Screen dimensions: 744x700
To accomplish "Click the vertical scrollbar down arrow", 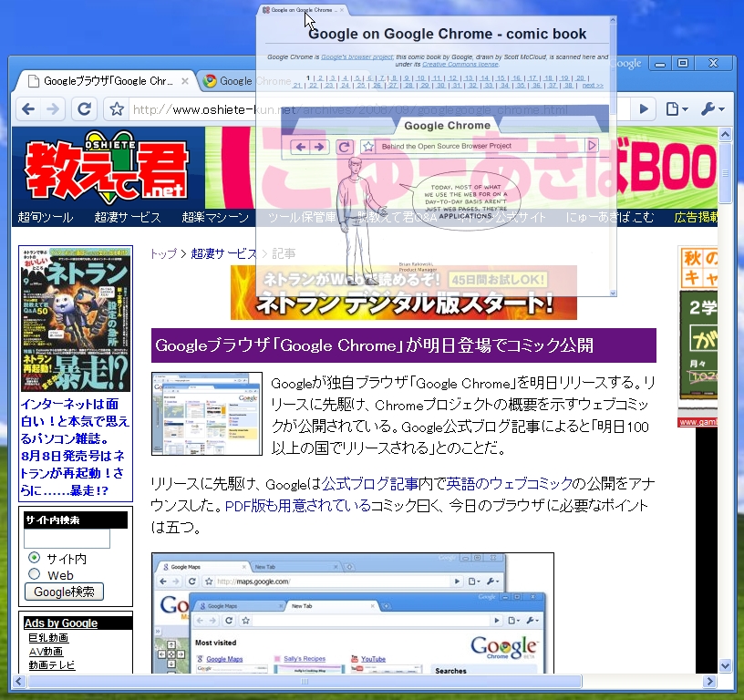I will (x=725, y=666).
